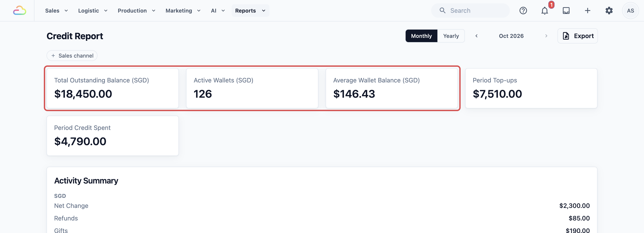Click the plus create icon in the header
Screen dimensions: 644x233
(x=587, y=11)
